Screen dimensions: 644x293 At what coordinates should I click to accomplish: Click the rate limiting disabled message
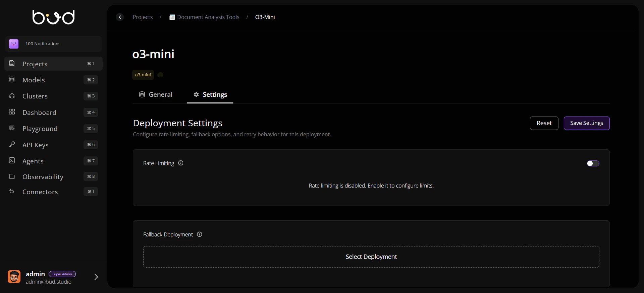371,186
